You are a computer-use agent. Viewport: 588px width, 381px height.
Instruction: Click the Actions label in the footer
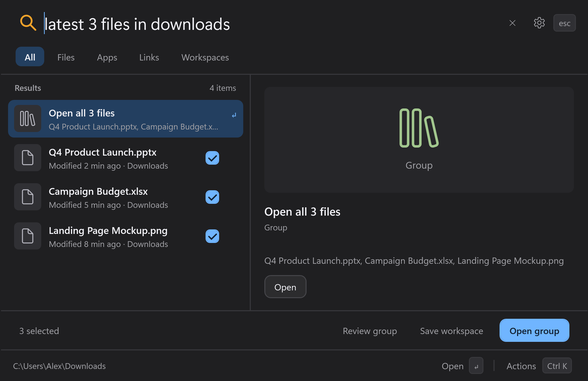pyautogui.click(x=521, y=366)
